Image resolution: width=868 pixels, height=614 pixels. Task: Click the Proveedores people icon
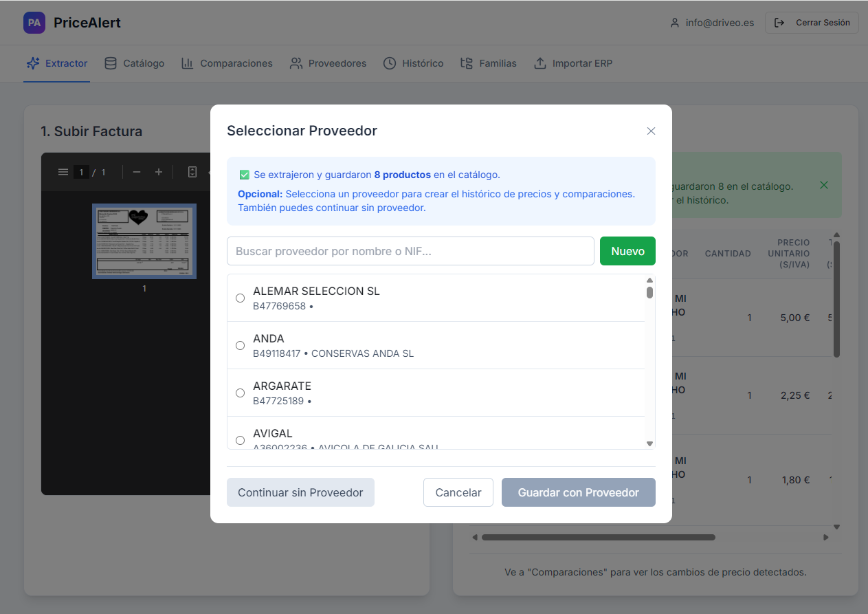[x=296, y=63]
